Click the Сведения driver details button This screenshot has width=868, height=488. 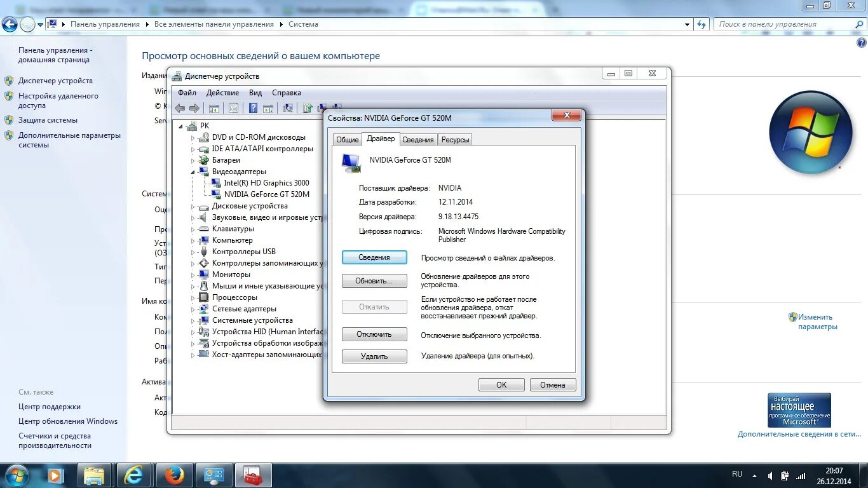374,257
